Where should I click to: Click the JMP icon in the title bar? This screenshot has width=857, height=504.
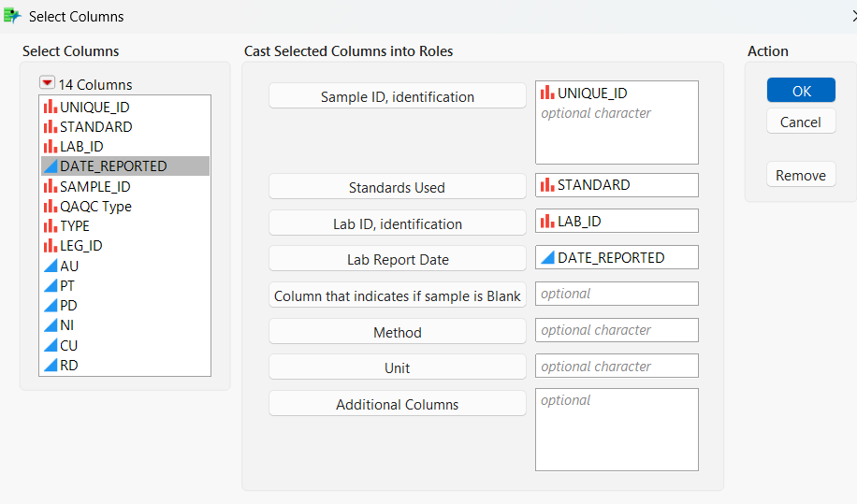[x=12, y=16]
